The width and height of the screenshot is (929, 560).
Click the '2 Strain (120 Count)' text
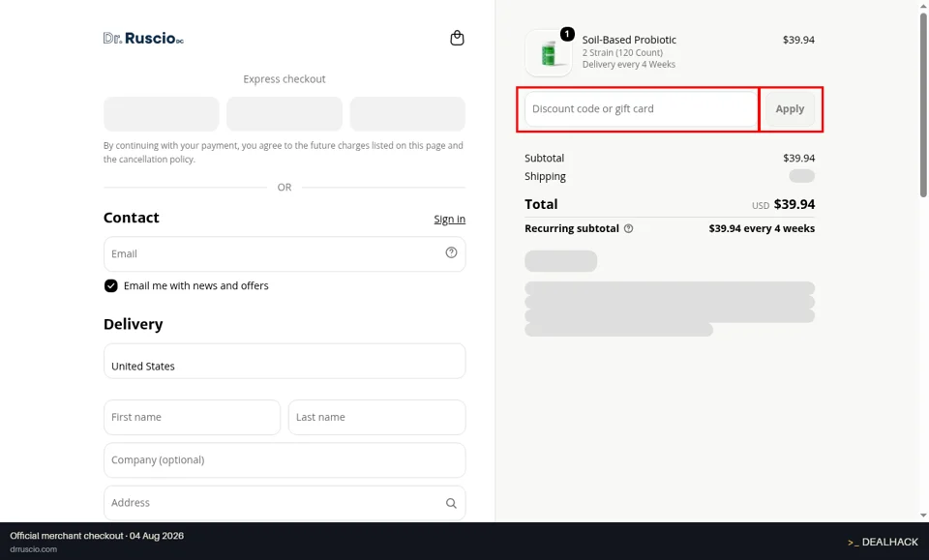[622, 52]
